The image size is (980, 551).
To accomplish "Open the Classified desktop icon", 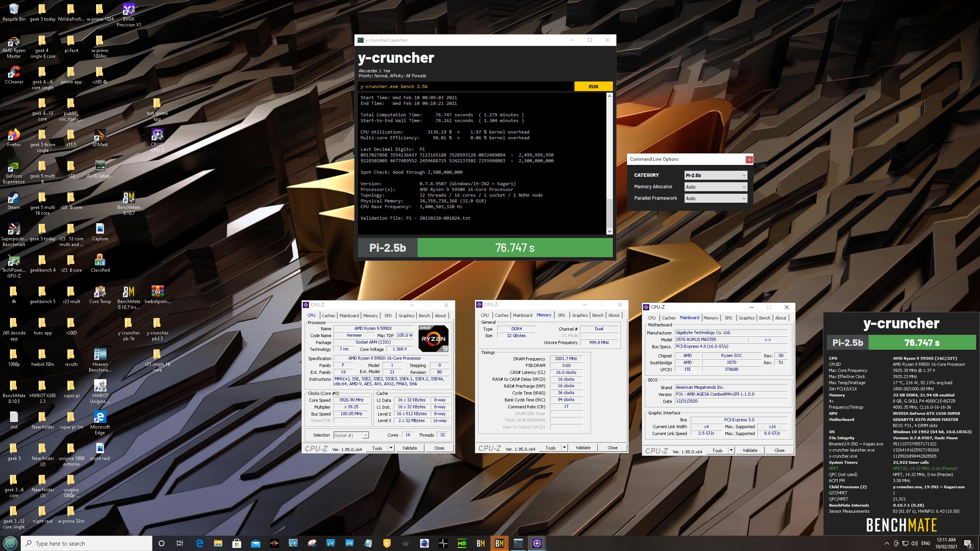I will (100, 263).
